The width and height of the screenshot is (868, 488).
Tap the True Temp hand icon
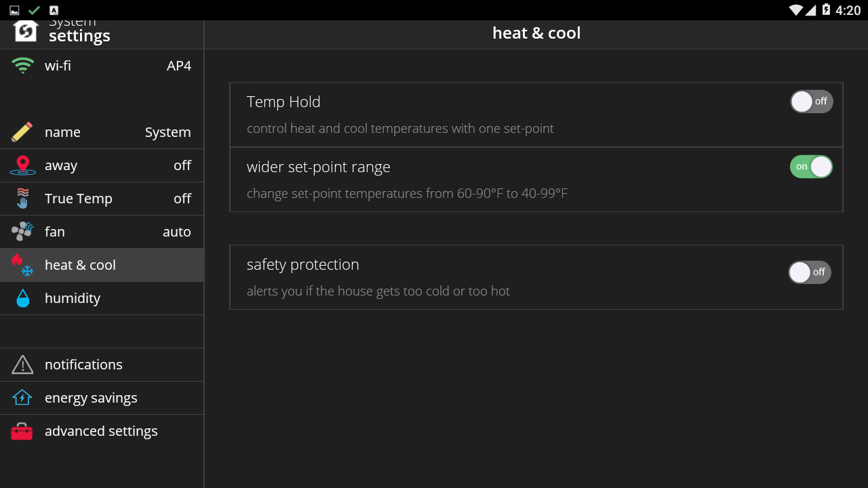click(x=22, y=199)
